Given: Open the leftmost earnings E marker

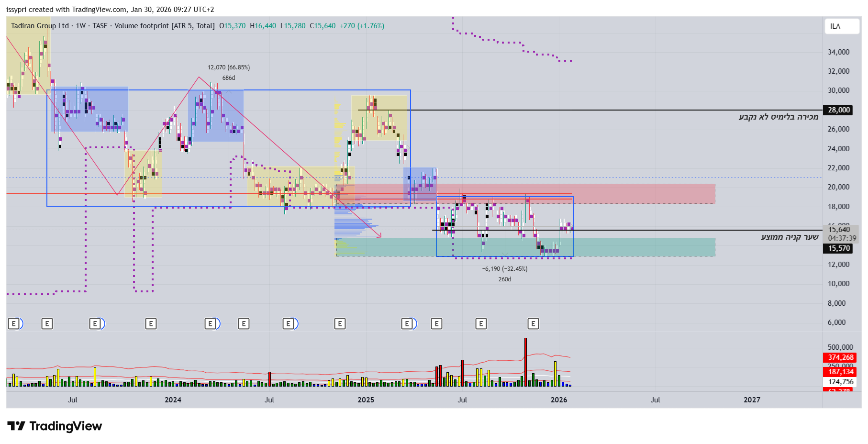Looking at the screenshot, I should point(14,324).
